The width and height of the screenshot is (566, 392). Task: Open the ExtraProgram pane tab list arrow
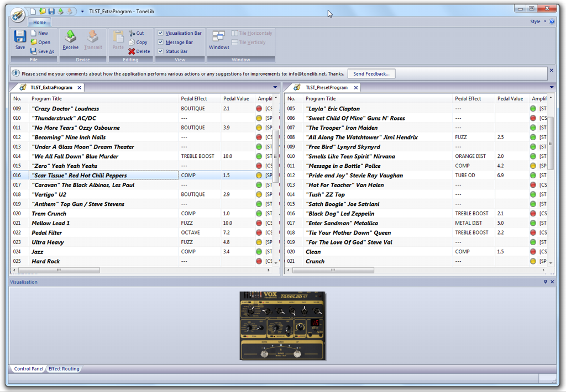point(275,87)
